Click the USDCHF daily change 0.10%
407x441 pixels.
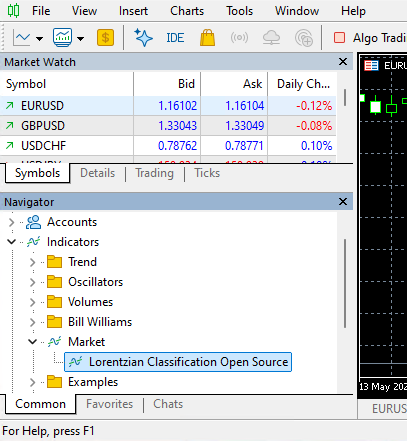click(x=316, y=146)
